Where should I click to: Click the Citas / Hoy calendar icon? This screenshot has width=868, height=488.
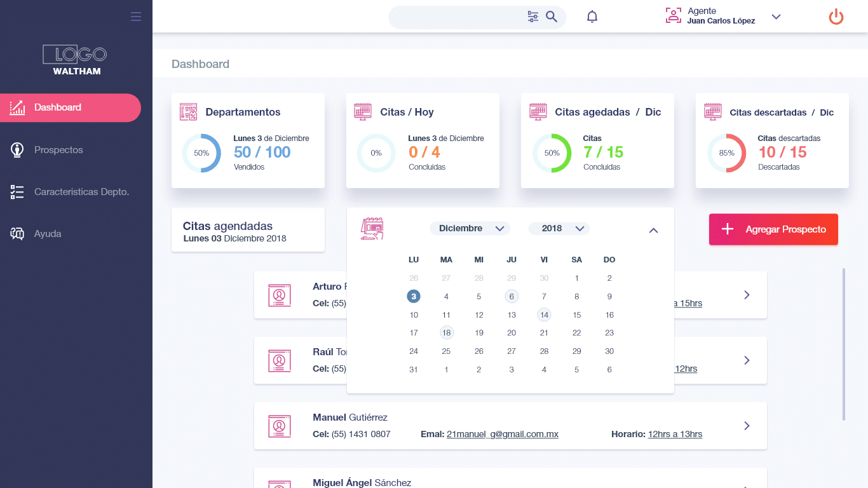point(363,112)
